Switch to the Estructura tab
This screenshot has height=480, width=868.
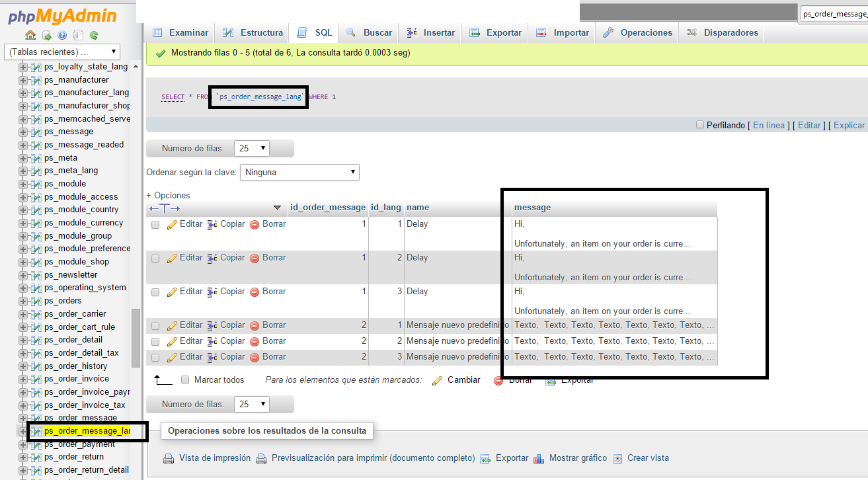[x=254, y=32]
